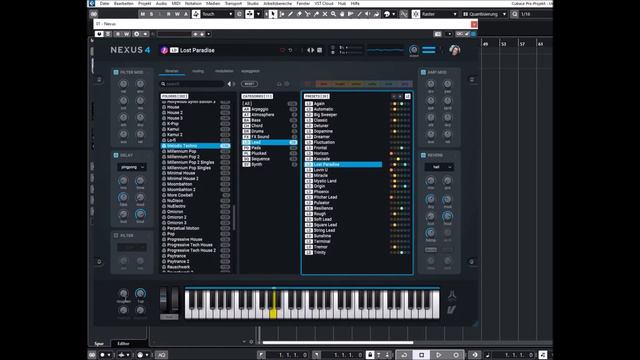Click the Nexus search input field
This screenshot has width=640, height=360.
(x=192, y=84)
